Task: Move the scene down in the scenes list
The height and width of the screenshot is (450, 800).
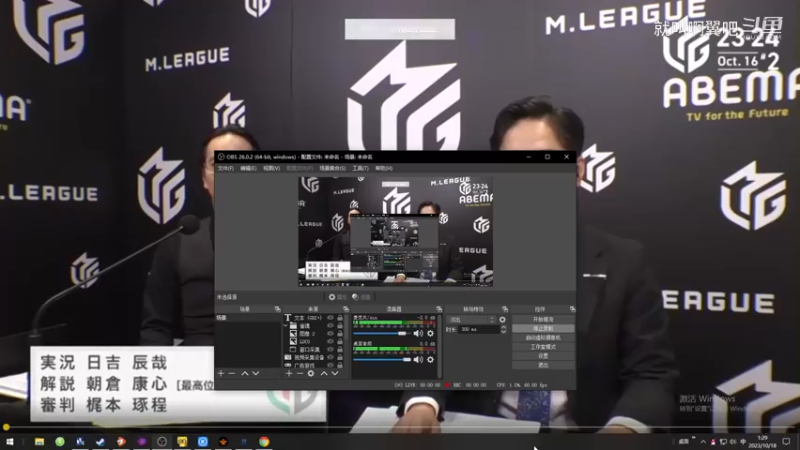Action: coord(256,374)
